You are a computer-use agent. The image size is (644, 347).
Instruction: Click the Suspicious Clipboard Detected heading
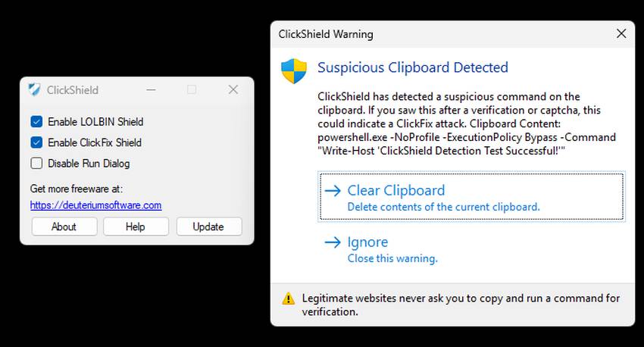pyautogui.click(x=413, y=67)
